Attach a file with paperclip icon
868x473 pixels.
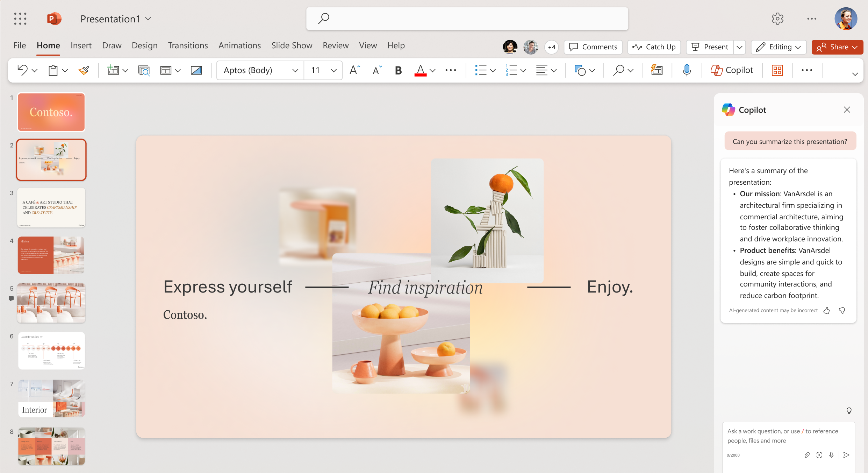point(807,455)
